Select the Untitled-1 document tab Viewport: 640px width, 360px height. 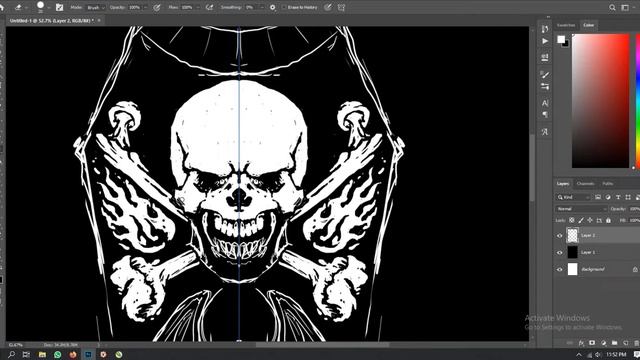coord(51,20)
